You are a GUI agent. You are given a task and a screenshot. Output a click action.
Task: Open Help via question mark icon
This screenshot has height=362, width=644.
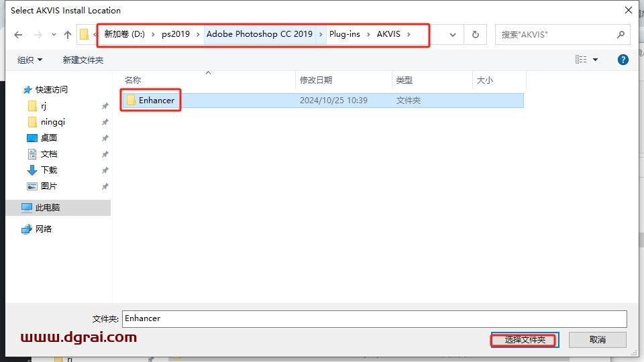[x=623, y=60]
